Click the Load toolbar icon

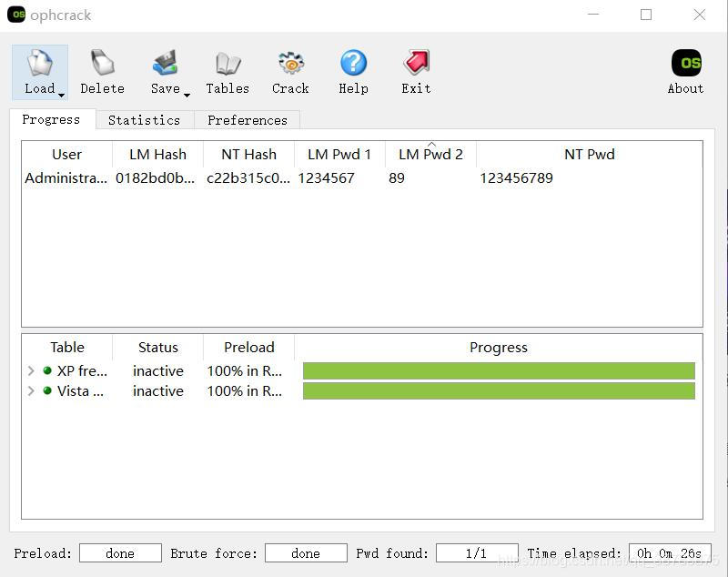[x=40, y=63]
